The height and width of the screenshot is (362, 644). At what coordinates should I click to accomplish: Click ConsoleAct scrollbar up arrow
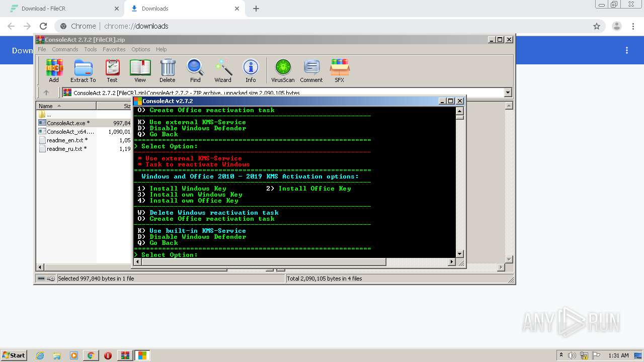460,110
